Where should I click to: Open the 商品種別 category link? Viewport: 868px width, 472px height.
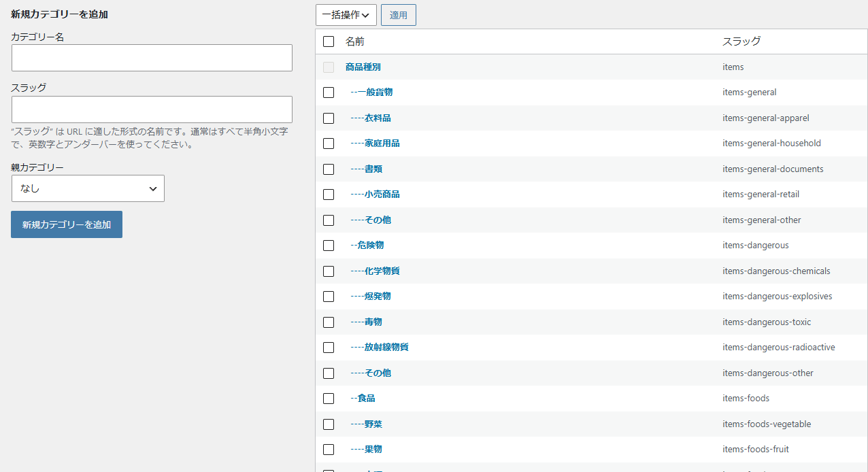363,67
